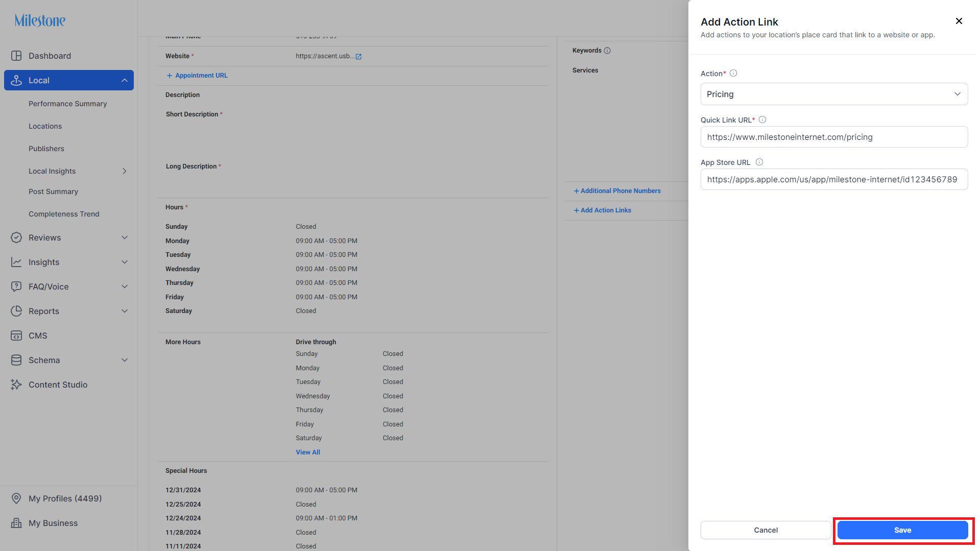The width and height of the screenshot is (980, 551).
Task: Click the App Store URL info icon
Action: coord(759,162)
